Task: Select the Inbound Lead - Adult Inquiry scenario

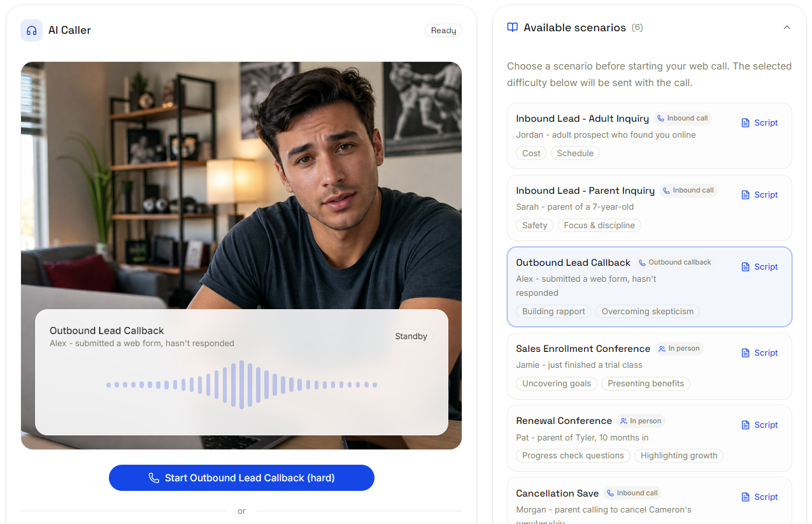Action: (649, 136)
